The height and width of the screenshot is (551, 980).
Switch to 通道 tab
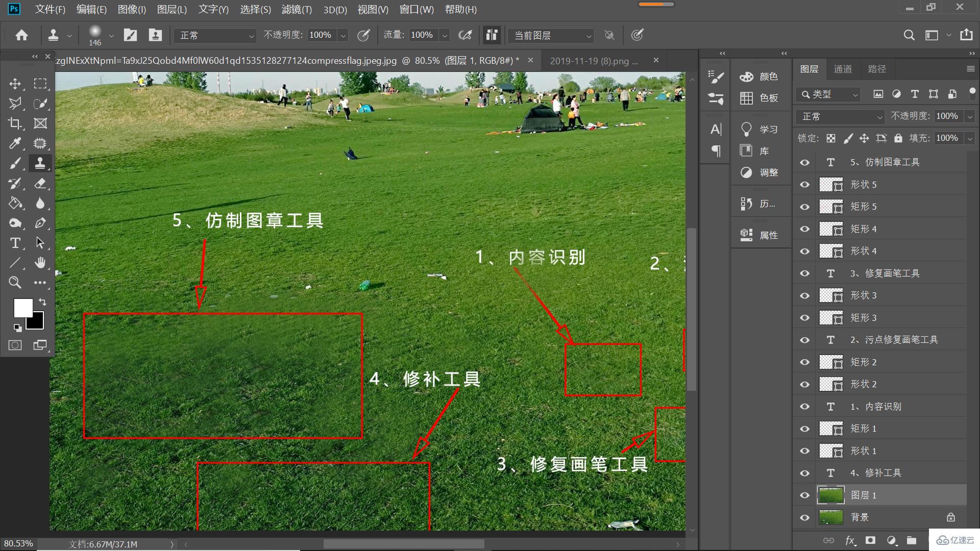click(844, 69)
